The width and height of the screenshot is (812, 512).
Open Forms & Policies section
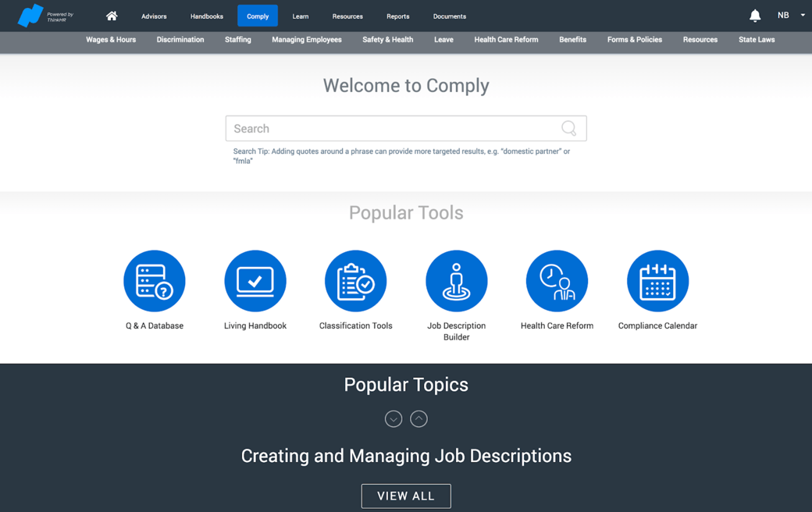[634, 39]
